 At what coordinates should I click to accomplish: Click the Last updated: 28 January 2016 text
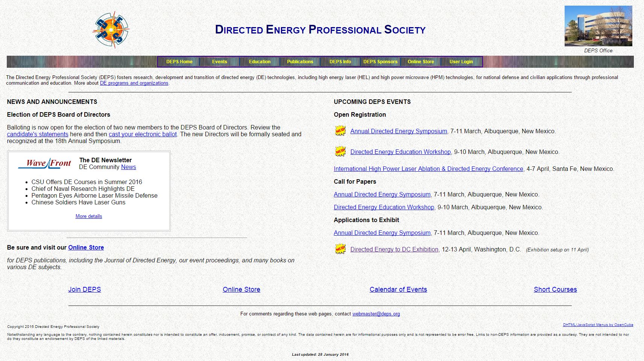tap(320, 355)
